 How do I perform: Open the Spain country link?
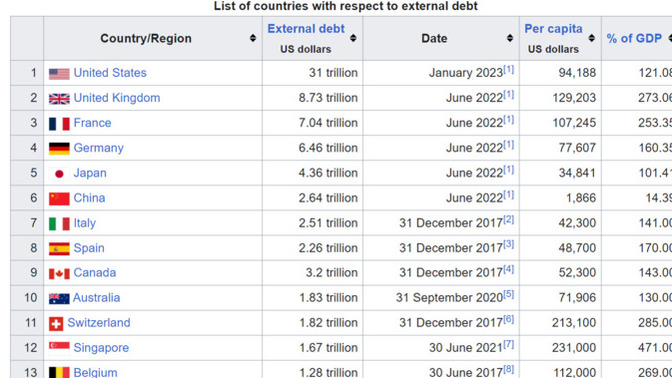pyautogui.click(x=89, y=248)
